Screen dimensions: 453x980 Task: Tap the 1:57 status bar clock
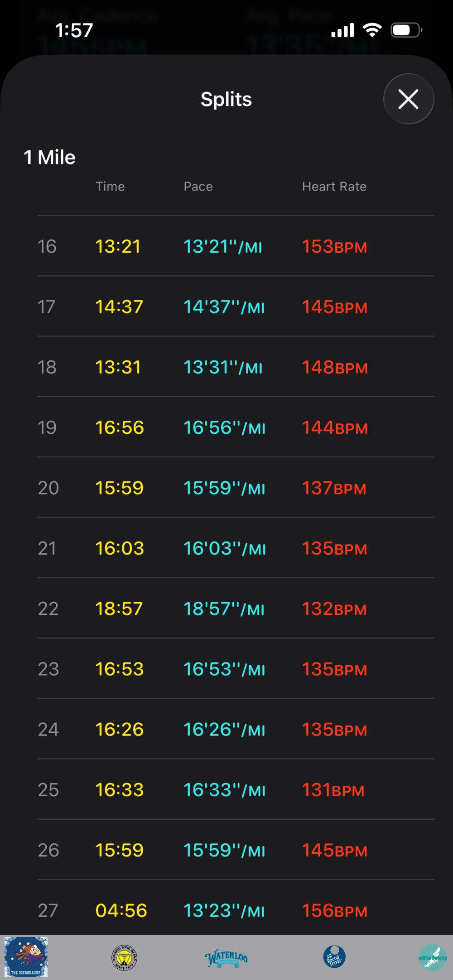pos(74,30)
